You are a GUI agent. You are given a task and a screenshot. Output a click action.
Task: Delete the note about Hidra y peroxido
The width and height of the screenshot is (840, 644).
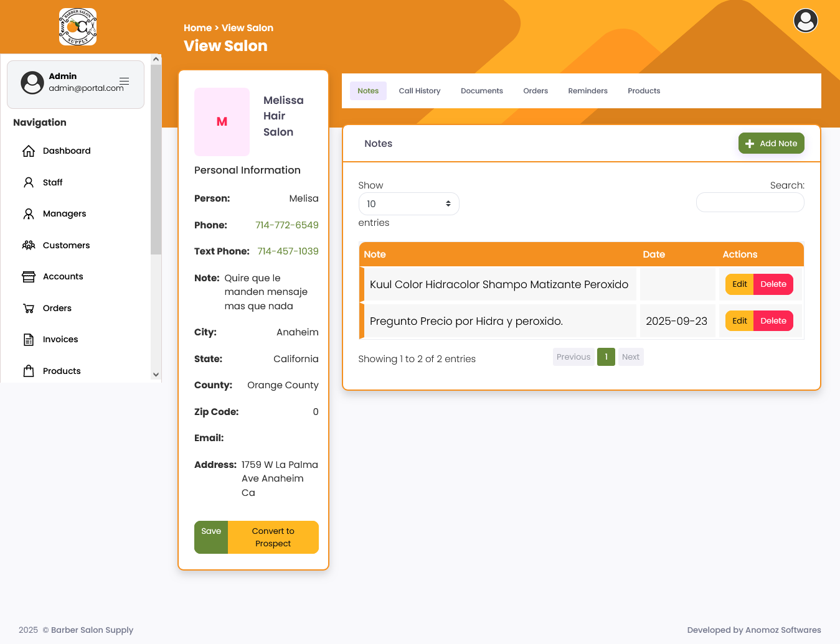pos(773,320)
